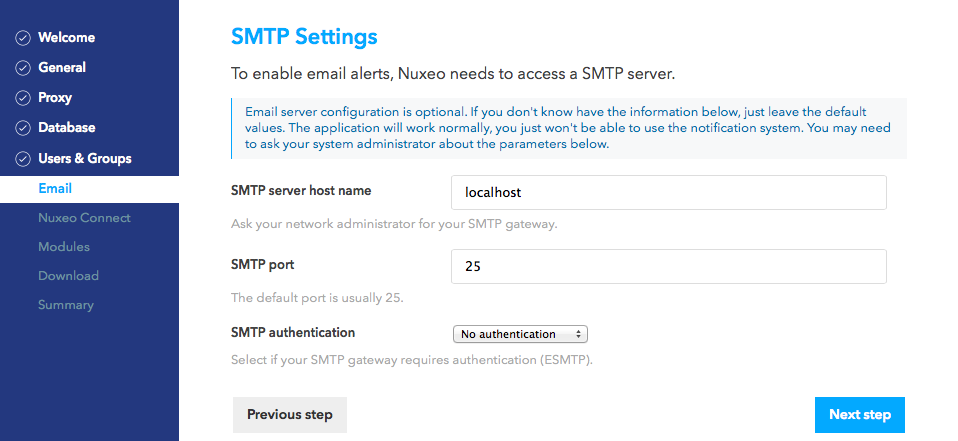Screen dimensions: 958x441
Task: Click the checkmark icon beside Database
Action: [x=23, y=128]
